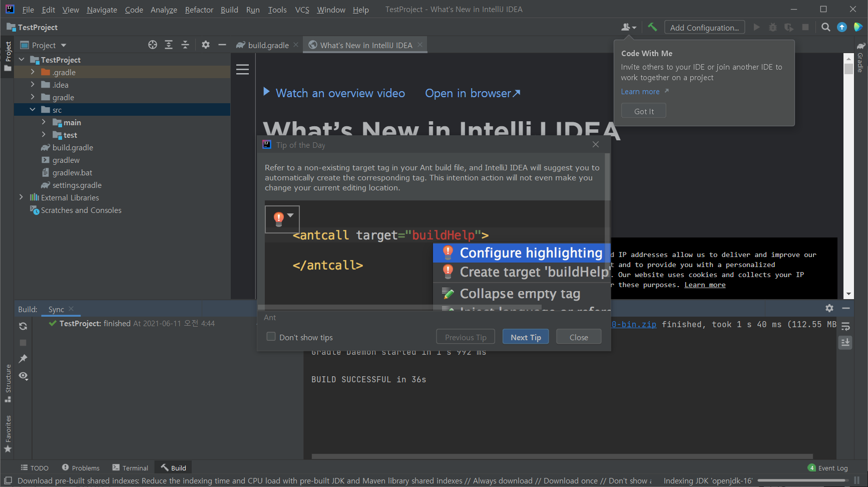Expand the .idea folder
868x487 pixels.
click(x=33, y=85)
